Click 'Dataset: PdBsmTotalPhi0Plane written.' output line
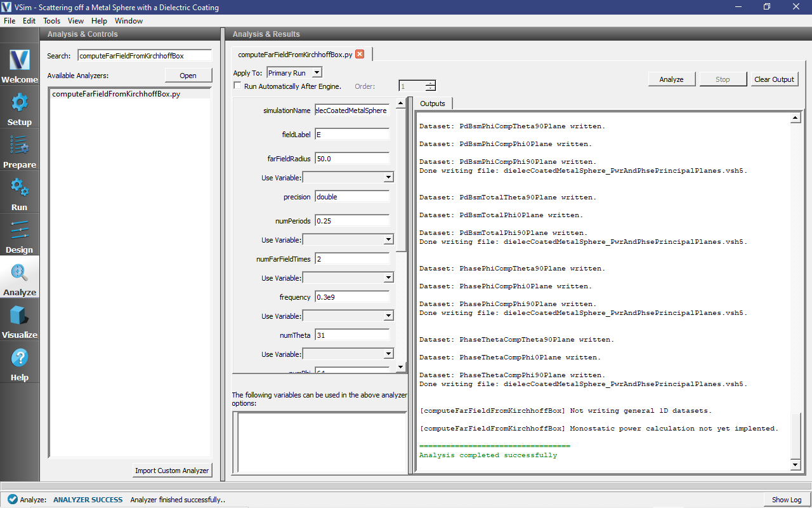812x508 pixels. (x=501, y=215)
